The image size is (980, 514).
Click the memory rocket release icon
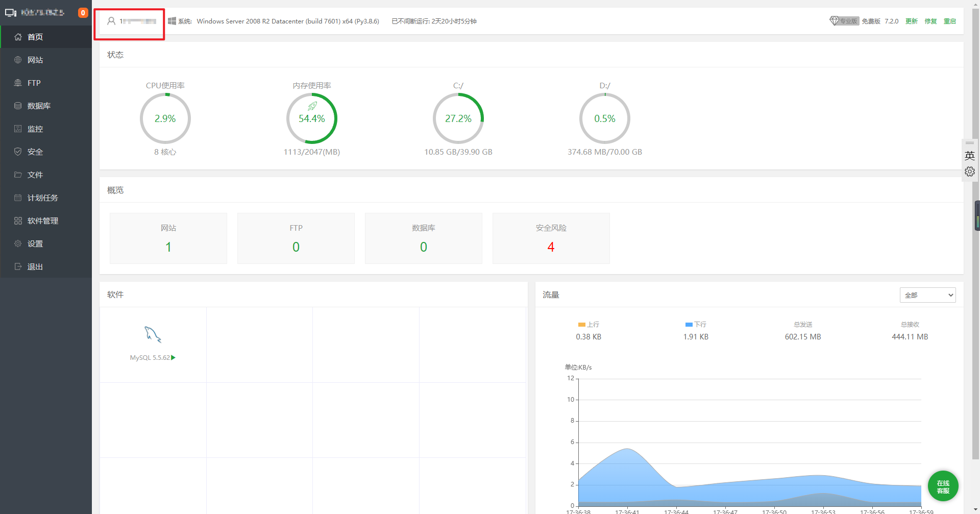tap(312, 106)
